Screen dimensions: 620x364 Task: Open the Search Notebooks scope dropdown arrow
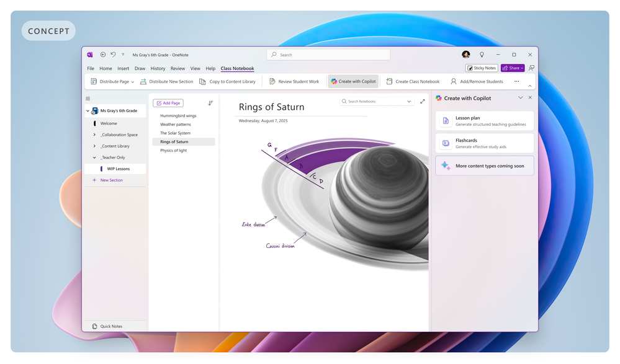(x=409, y=102)
